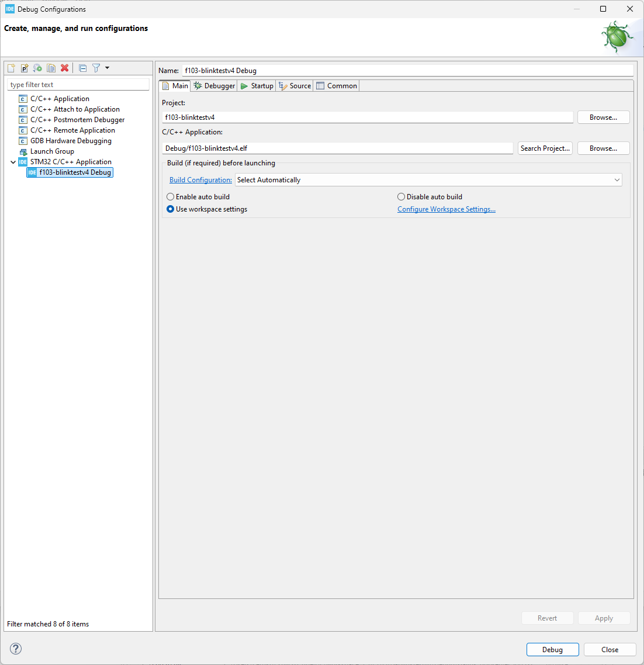Screen dimensions: 644x665
Task: Open the Startup tab
Action: 256,85
